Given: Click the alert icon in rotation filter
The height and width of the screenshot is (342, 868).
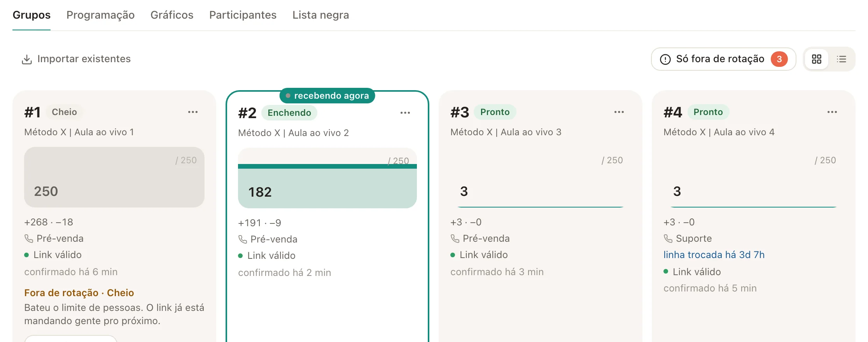Looking at the screenshot, I should [665, 59].
